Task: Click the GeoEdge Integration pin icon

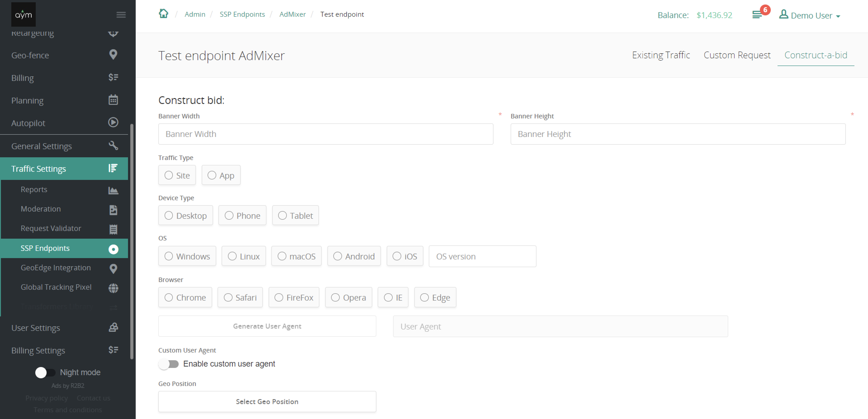Action: (113, 269)
